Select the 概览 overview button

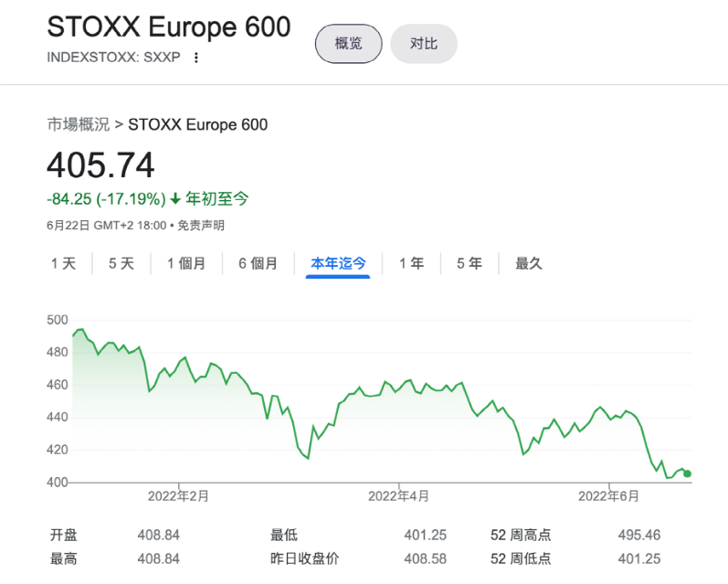[x=348, y=43]
